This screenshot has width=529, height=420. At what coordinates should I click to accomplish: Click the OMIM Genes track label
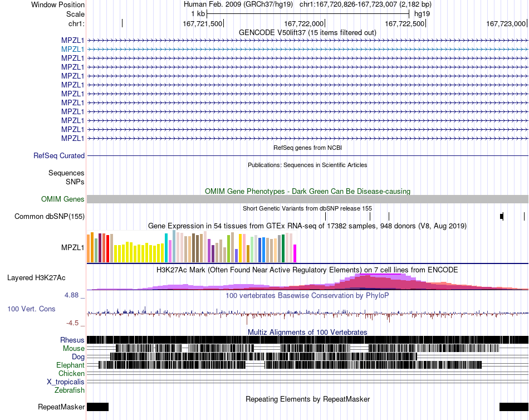[62, 199]
